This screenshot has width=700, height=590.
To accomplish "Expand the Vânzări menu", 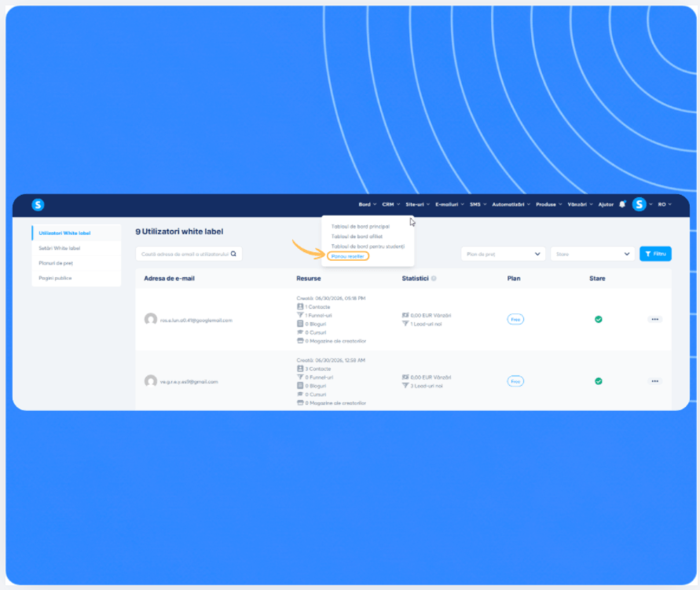I will click(580, 204).
